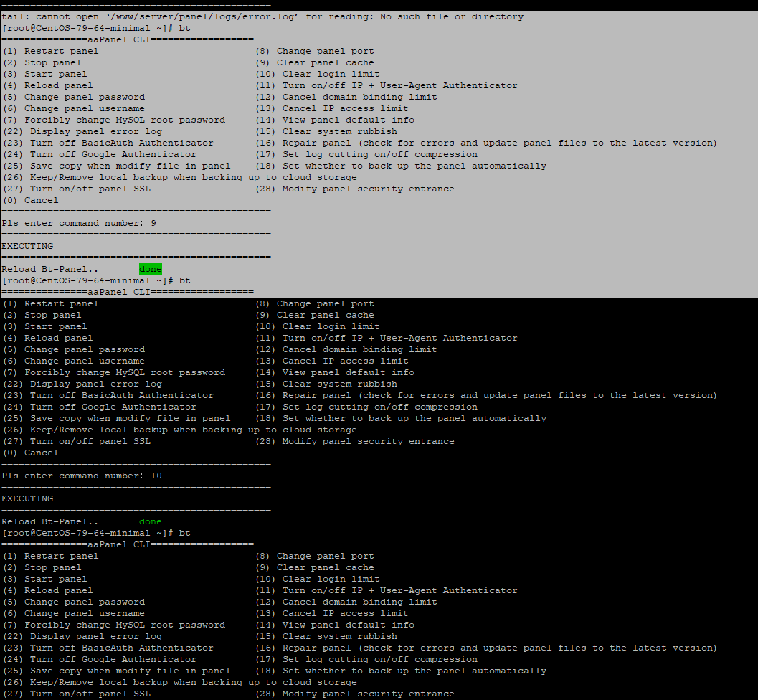Click '(12) Cancel domain binding limit' in the bottom menu
Image resolution: width=758 pixels, height=700 pixels.
click(x=346, y=602)
